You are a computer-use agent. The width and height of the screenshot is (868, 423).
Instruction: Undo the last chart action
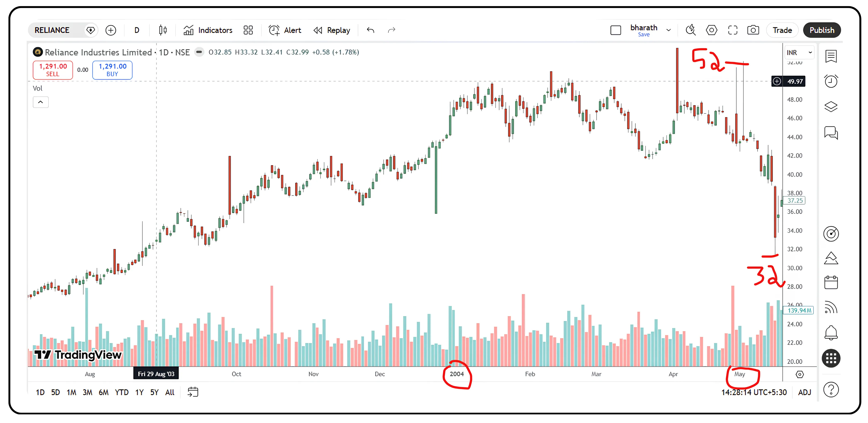click(x=370, y=30)
